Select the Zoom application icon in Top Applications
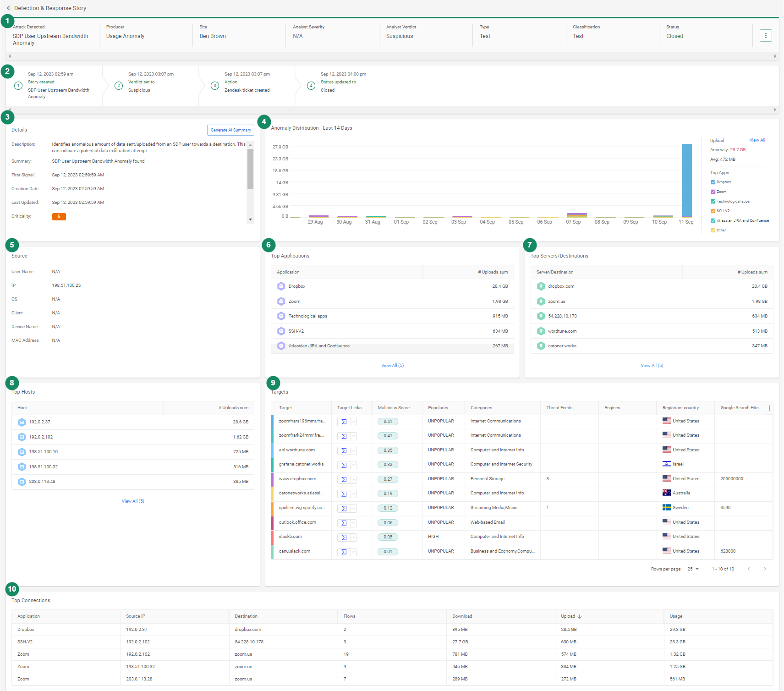 [281, 301]
